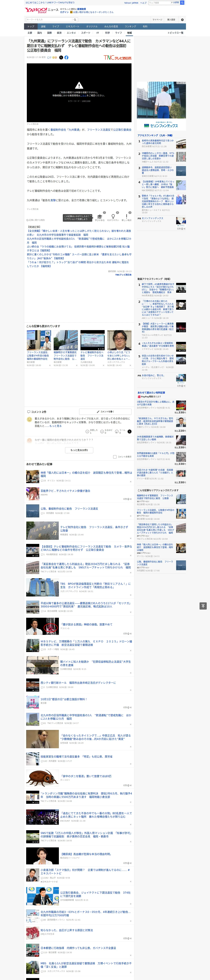
Task: Open the 公取、番組制作会社に勧告 article
Action: pyautogui.click(x=69, y=509)
